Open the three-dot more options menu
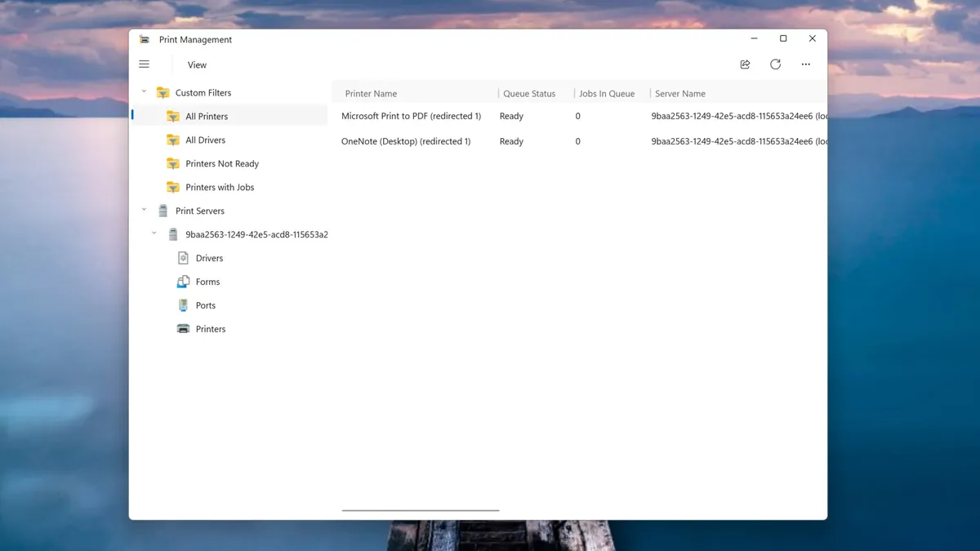The width and height of the screenshot is (980, 551). [805, 64]
